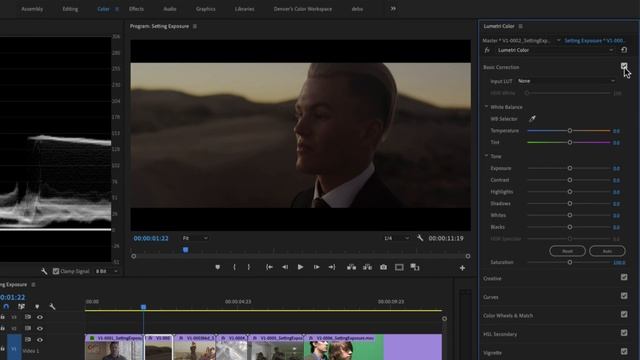Click the Mark Out button
The height and width of the screenshot is (360, 640).
tap(249, 267)
